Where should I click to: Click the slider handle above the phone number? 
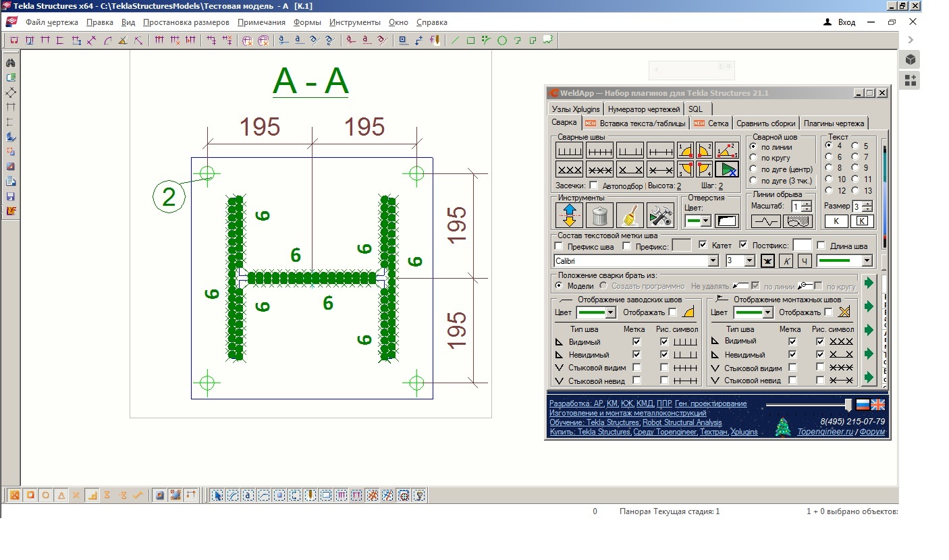coord(848,404)
